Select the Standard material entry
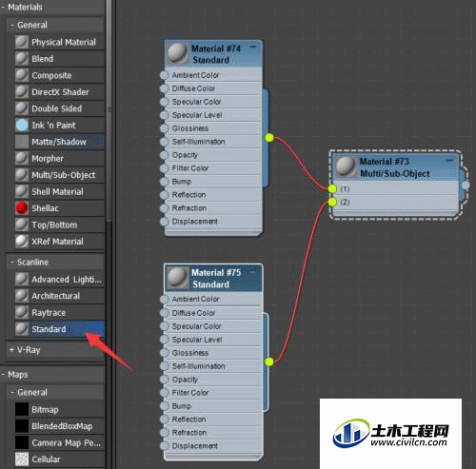The width and height of the screenshot is (476, 469). 60,329
